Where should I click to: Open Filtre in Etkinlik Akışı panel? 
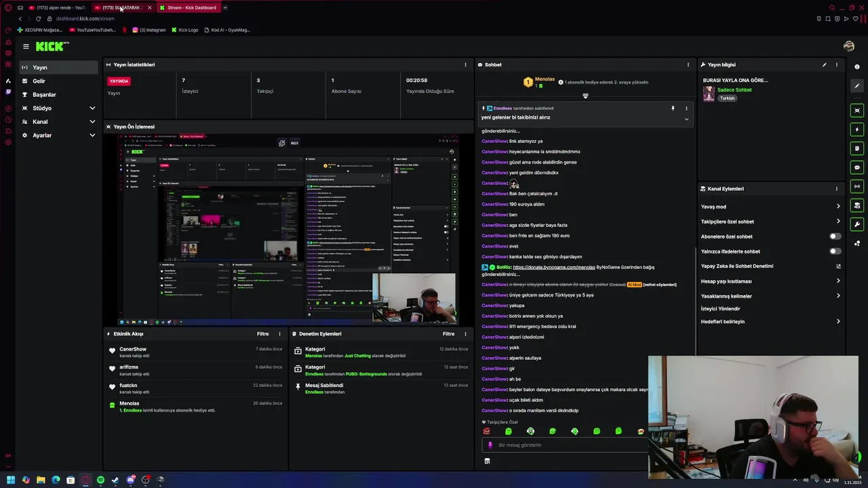click(x=262, y=333)
